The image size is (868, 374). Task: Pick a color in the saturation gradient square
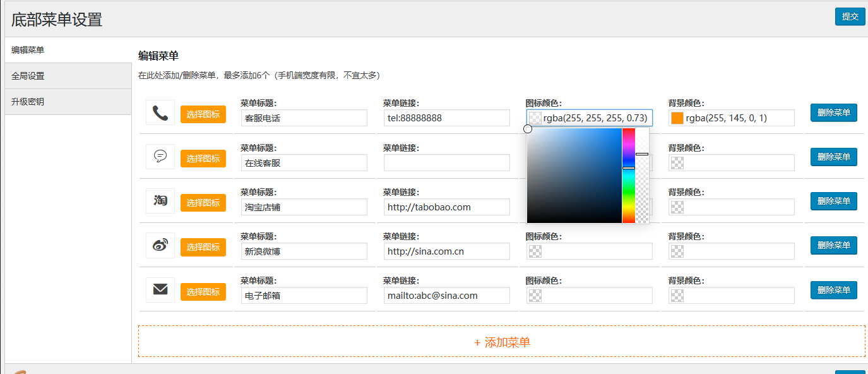click(x=574, y=176)
